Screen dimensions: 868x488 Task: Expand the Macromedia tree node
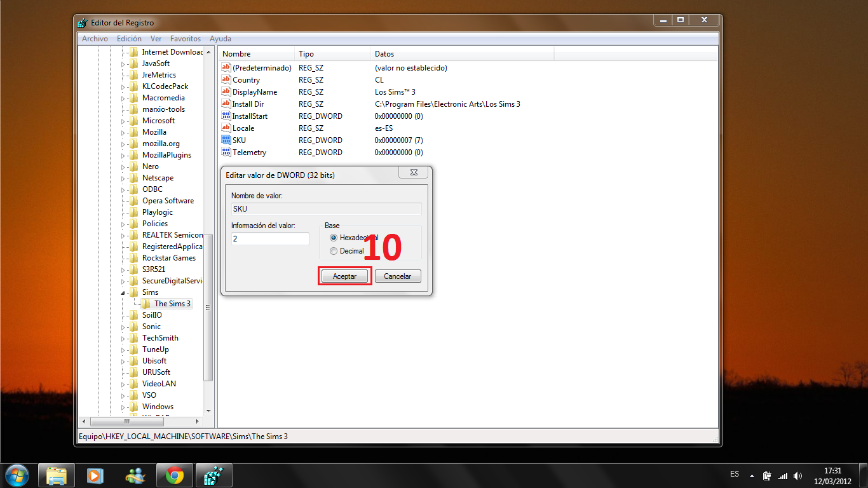click(x=123, y=98)
